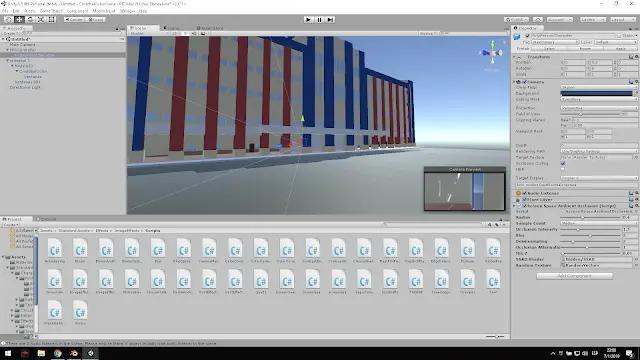
Task: Open the cloud services icon button
Action: coord(538,20)
